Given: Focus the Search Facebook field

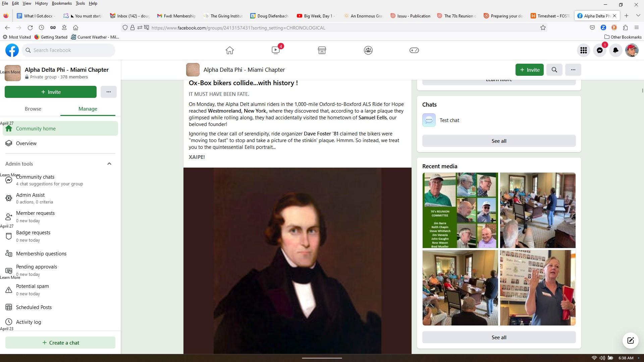Looking at the screenshot, I should 69,50.
